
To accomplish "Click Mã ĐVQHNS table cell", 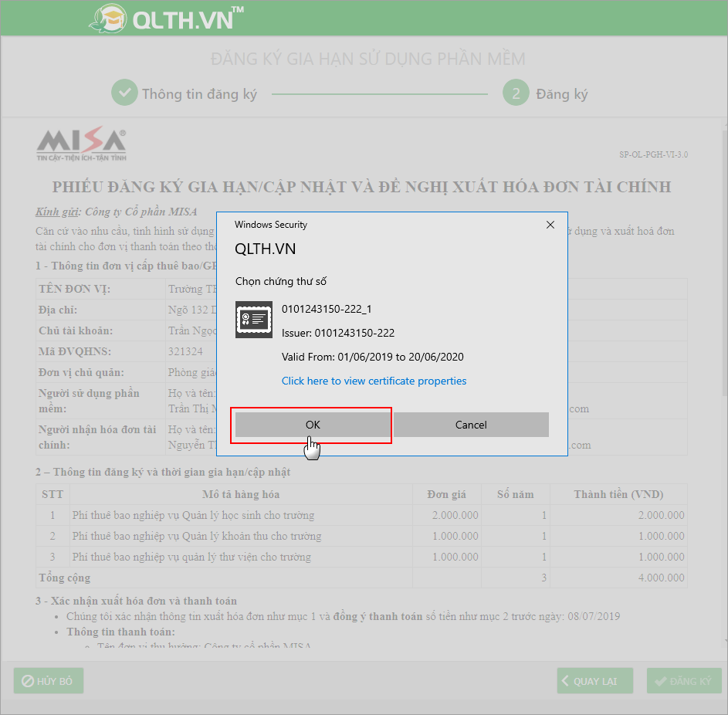I will pos(101,351).
